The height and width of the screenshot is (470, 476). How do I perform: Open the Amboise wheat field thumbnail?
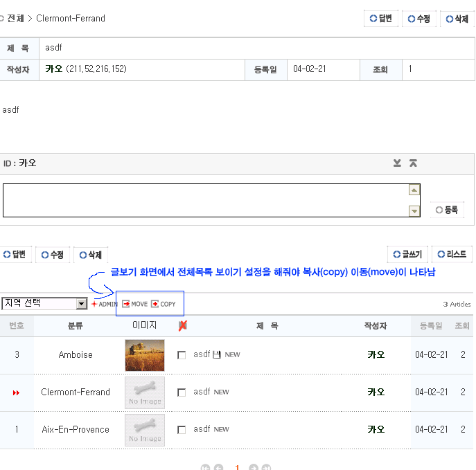(145, 355)
